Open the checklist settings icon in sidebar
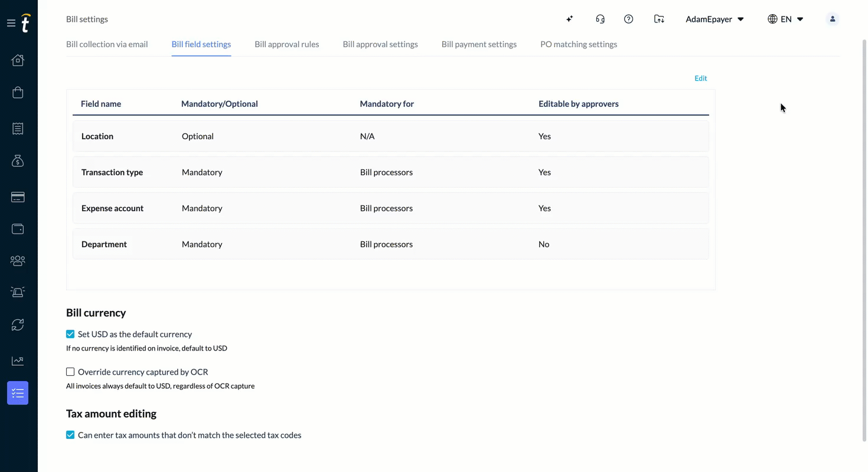868x472 pixels. (18, 393)
